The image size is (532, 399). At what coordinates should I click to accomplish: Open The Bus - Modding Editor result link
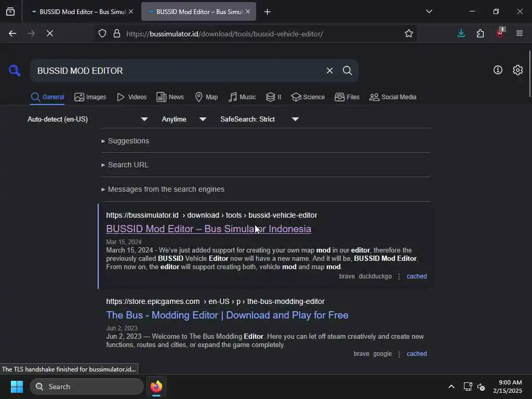coord(228,315)
